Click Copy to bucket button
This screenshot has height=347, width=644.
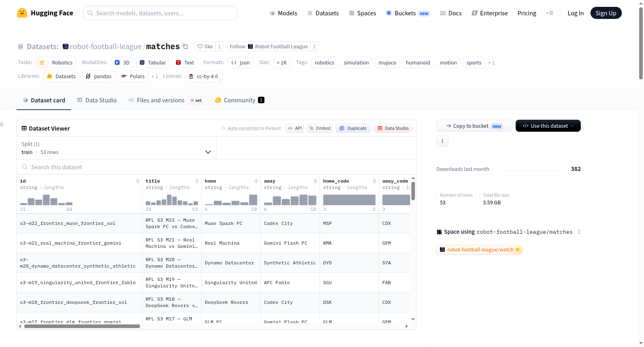pos(474,126)
